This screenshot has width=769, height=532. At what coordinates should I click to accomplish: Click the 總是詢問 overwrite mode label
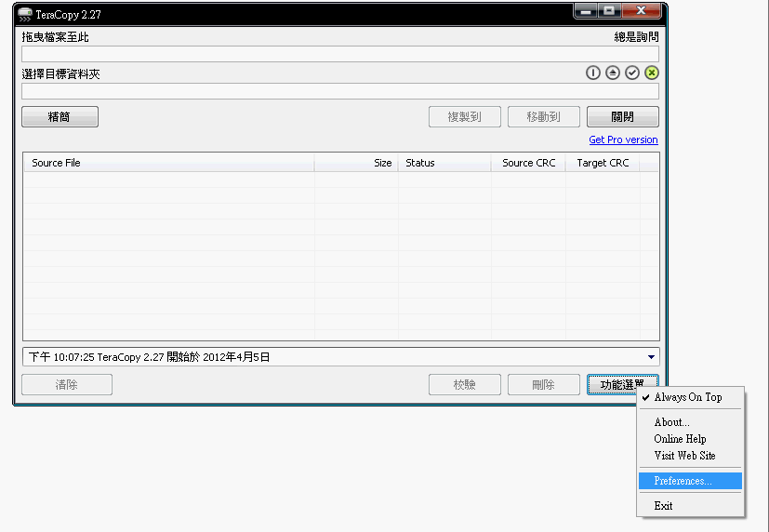point(636,37)
